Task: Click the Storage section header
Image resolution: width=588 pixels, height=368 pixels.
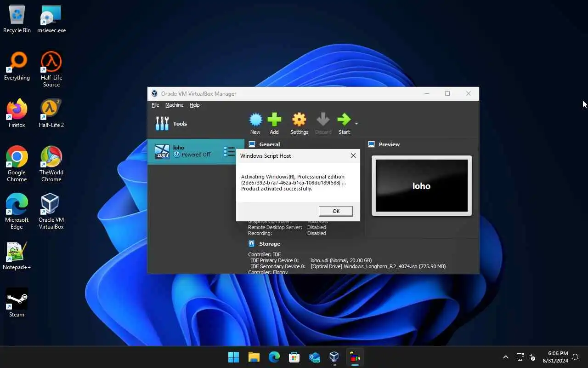Action: pyautogui.click(x=269, y=244)
